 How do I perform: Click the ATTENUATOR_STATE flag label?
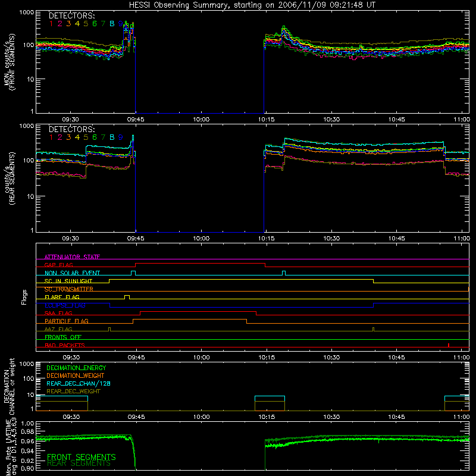tap(72, 257)
